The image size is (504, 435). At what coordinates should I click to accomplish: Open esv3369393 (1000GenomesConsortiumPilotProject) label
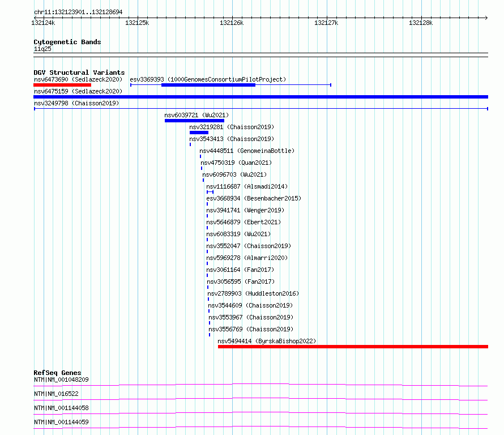(208, 79)
